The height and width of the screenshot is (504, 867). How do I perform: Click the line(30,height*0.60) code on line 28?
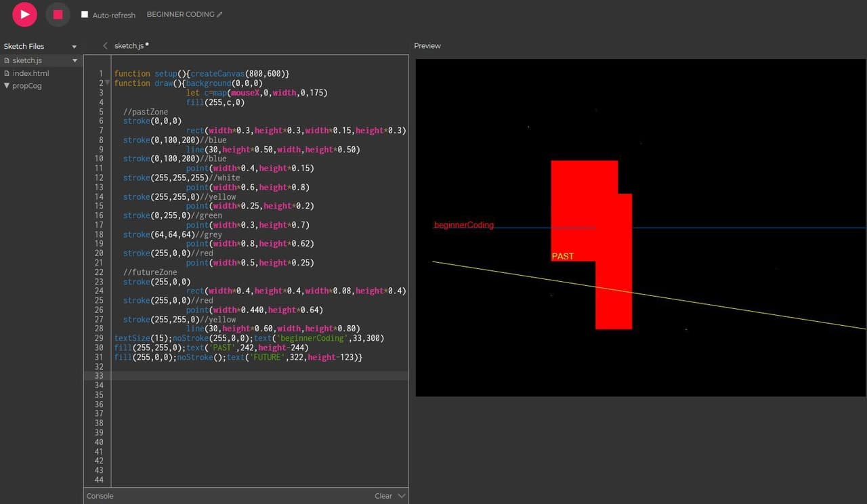click(x=273, y=329)
